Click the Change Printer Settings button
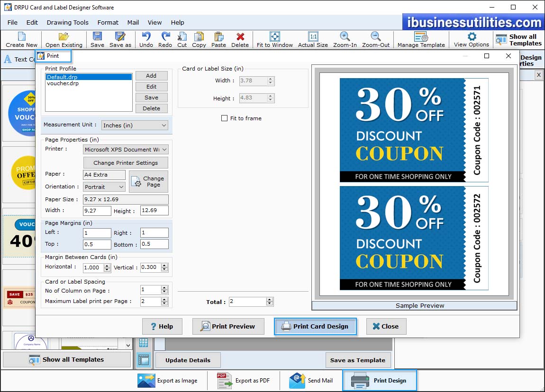The height and width of the screenshot is (392, 545). coord(126,163)
